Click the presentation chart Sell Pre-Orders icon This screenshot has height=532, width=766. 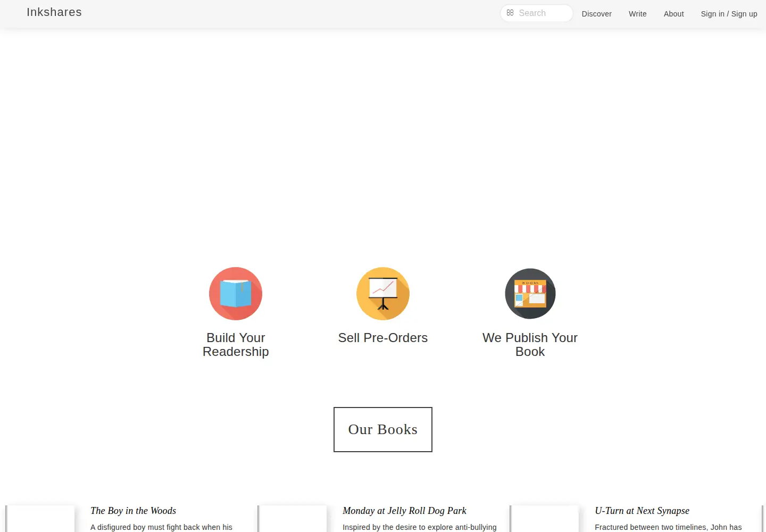383,294
